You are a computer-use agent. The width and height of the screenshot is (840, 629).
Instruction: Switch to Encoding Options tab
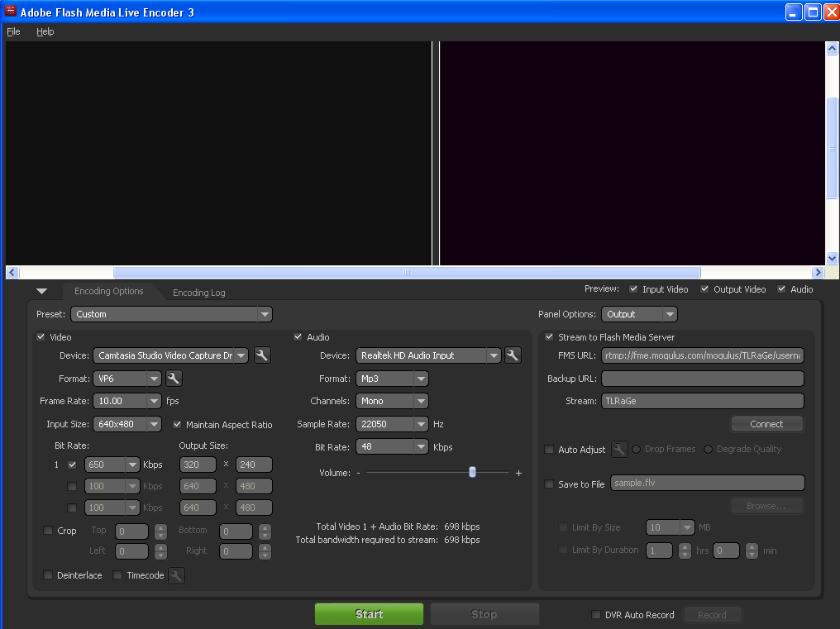(109, 291)
